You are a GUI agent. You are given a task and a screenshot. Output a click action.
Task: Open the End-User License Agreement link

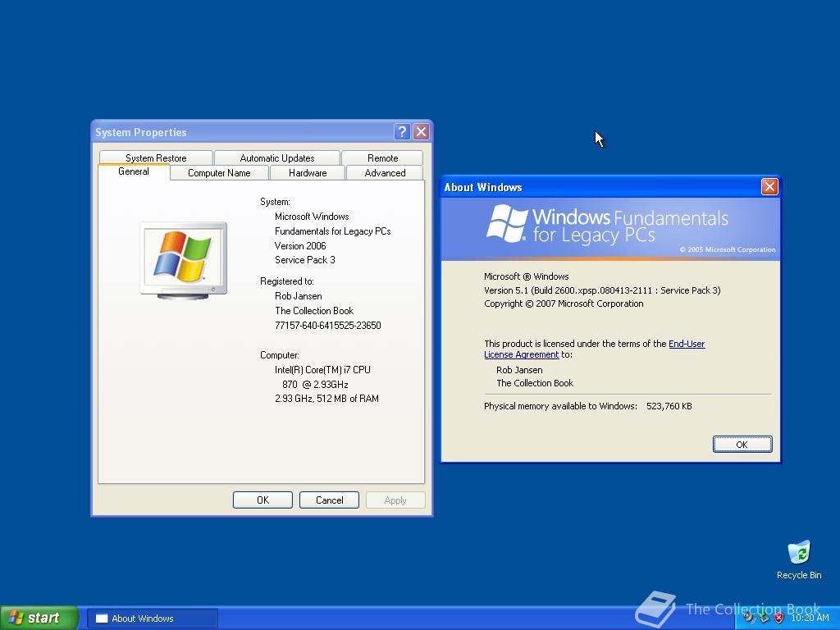point(595,349)
